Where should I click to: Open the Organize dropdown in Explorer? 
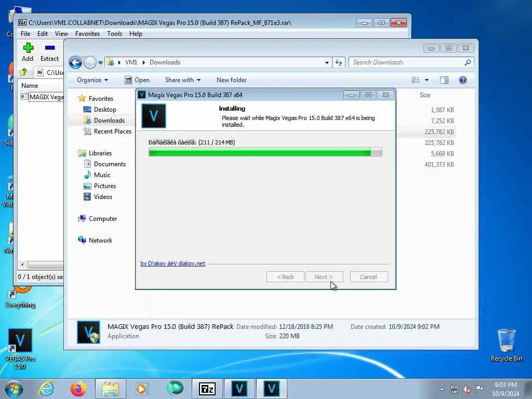coord(92,80)
